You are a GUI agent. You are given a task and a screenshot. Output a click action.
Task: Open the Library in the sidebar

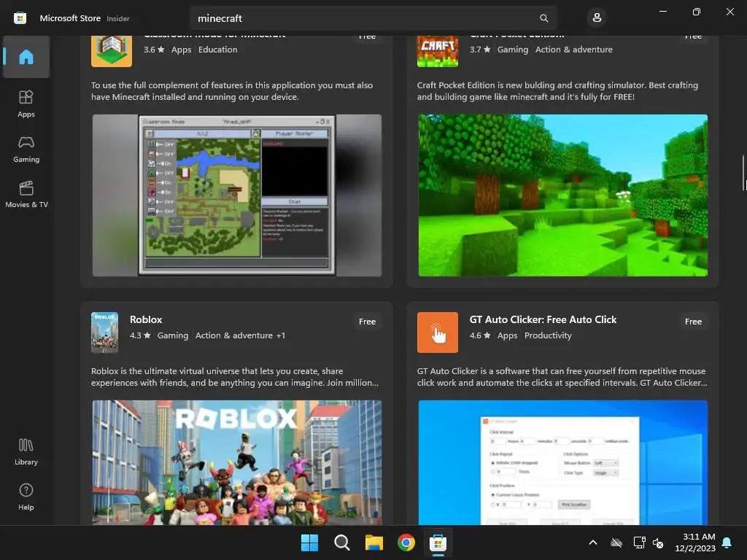26,452
